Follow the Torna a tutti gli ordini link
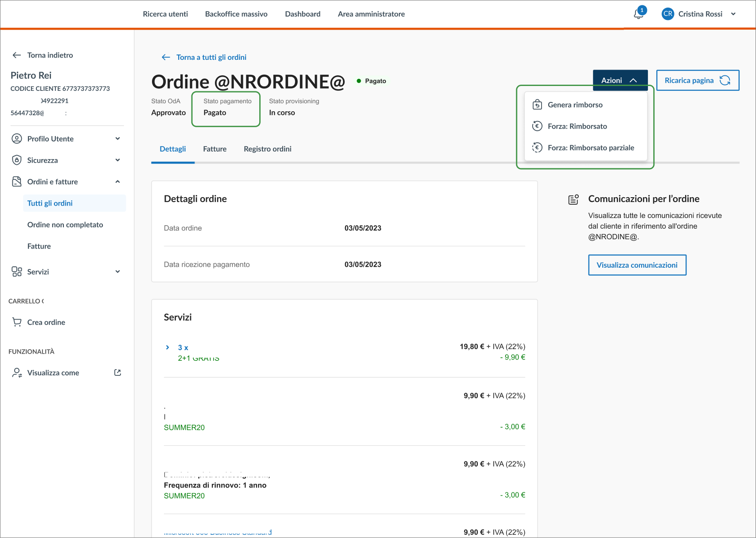This screenshot has height=538, width=756. click(x=211, y=57)
